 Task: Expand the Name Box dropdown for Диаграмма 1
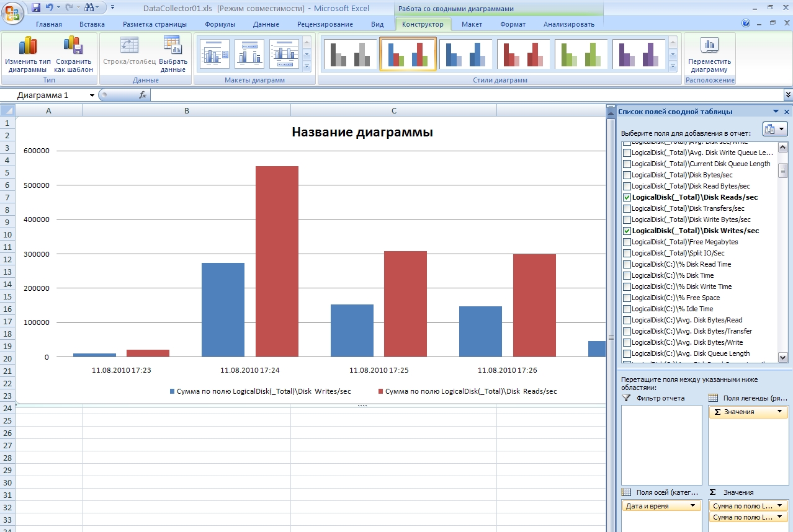(x=92, y=95)
